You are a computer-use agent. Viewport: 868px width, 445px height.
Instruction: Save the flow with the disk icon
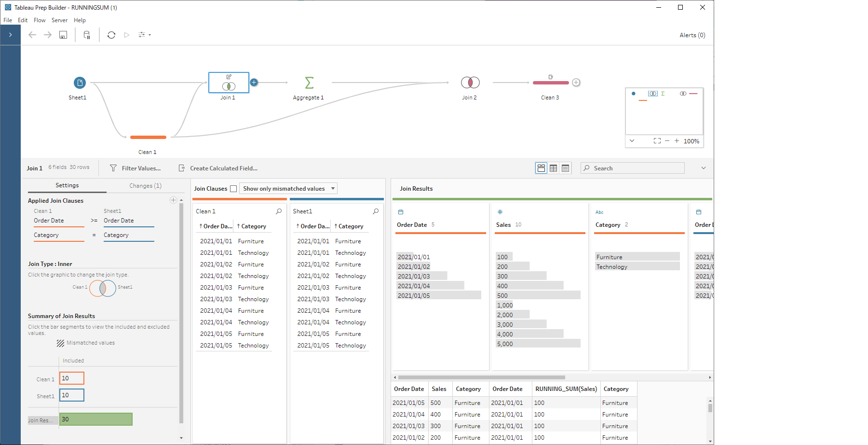tap(63, 35)
